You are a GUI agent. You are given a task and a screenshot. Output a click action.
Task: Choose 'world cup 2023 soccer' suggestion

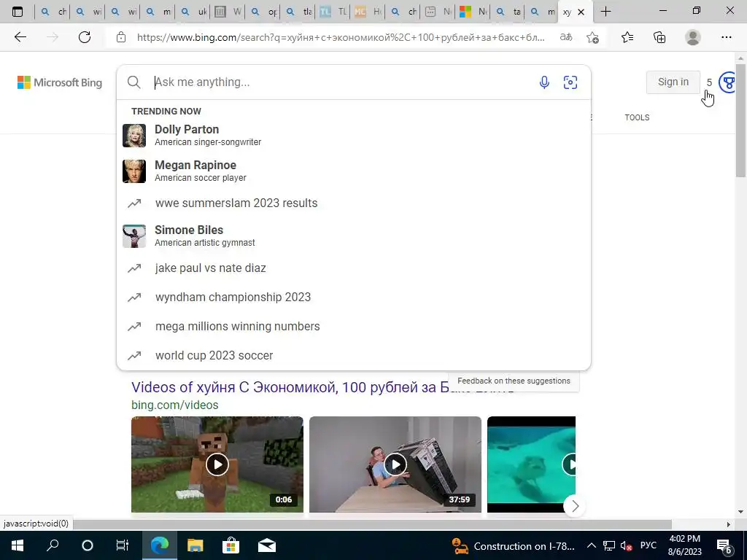click(x=354, y=355)
